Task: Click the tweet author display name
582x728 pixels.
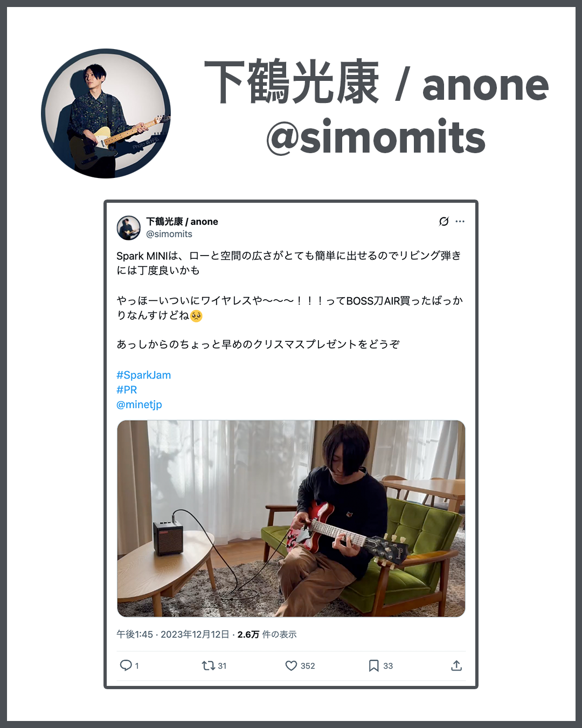Action: coord(182,222)
